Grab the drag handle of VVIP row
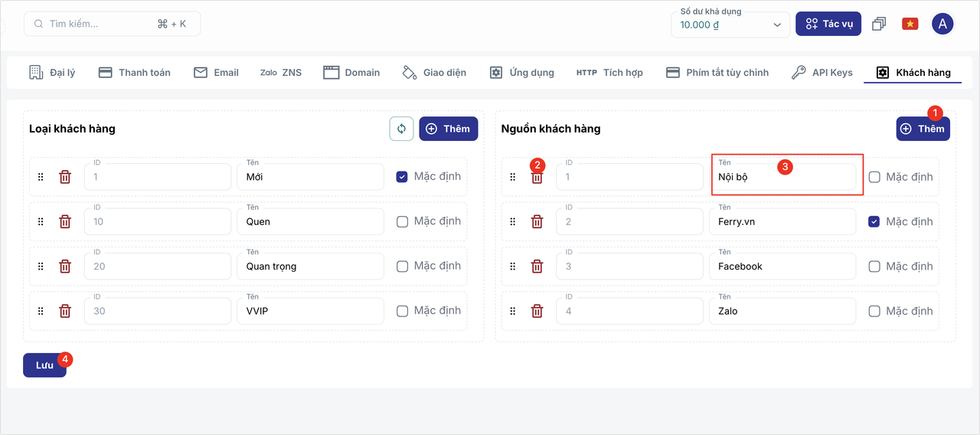This screenshot has width=980, height=435. tap(41, 311)
